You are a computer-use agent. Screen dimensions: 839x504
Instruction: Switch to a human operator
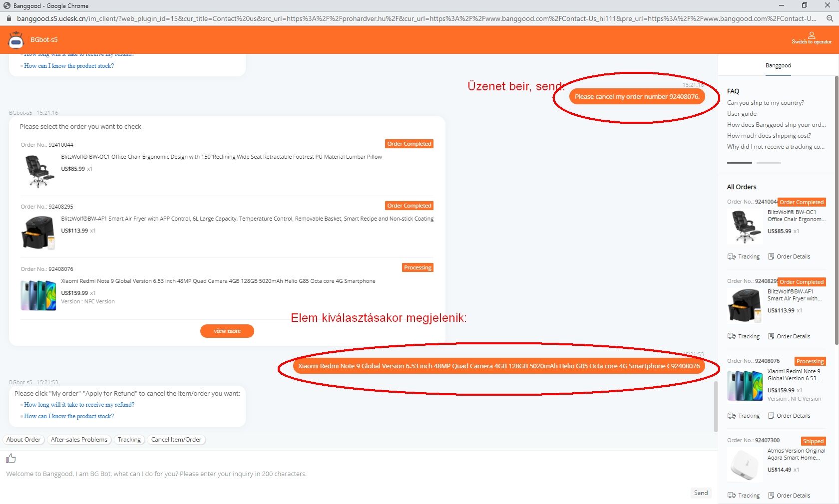tap(812, 38)
